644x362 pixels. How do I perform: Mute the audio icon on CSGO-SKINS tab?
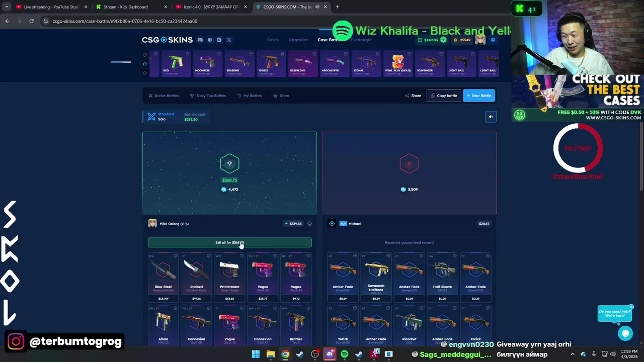point(317,7)
